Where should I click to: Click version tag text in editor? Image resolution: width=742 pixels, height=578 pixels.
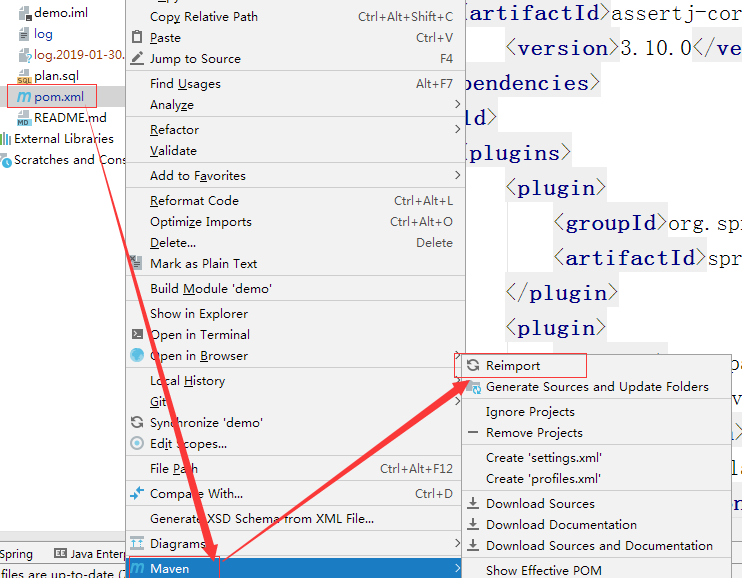(562, 48)
